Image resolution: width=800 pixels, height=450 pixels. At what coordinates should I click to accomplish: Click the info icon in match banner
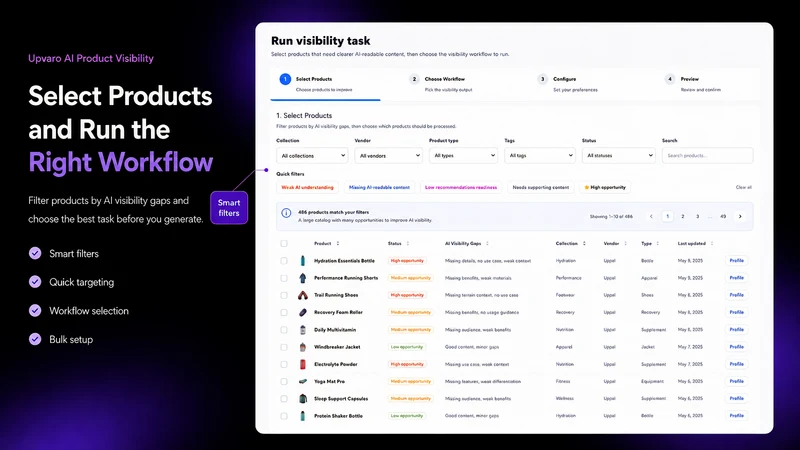coord(286,213)
